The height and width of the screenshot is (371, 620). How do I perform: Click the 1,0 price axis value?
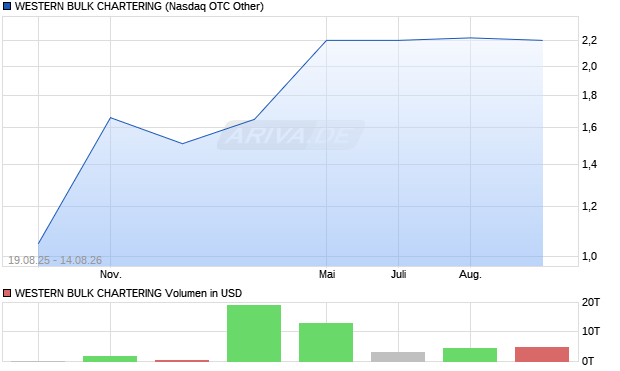[x=589, y=256]
